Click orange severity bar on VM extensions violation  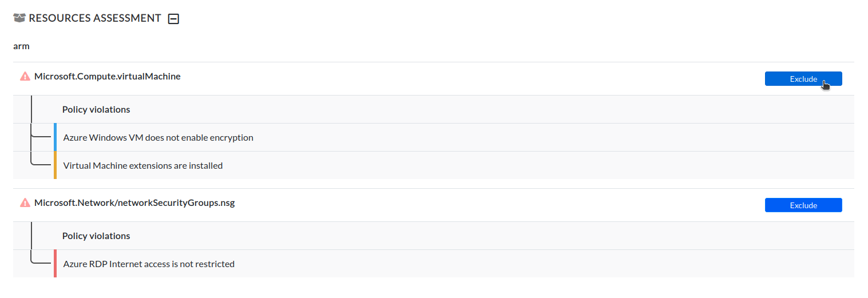coord(55,165)
